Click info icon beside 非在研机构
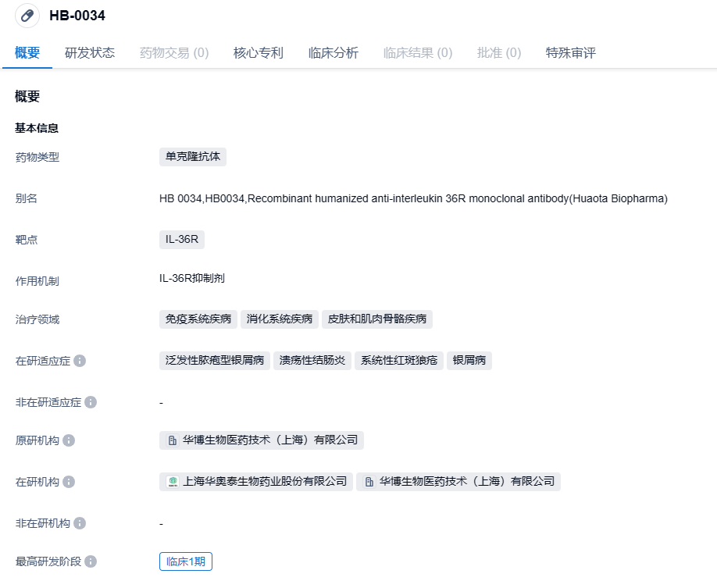This screenshot has height=588, width=717. (80, 523)
